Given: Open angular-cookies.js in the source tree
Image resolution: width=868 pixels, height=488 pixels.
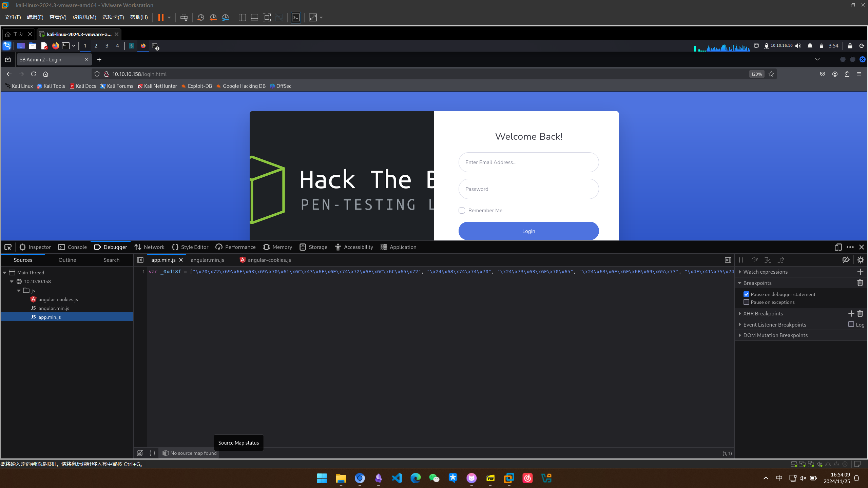Looking at the screenshot, I should pyautogui.click(x=58, y=299).
